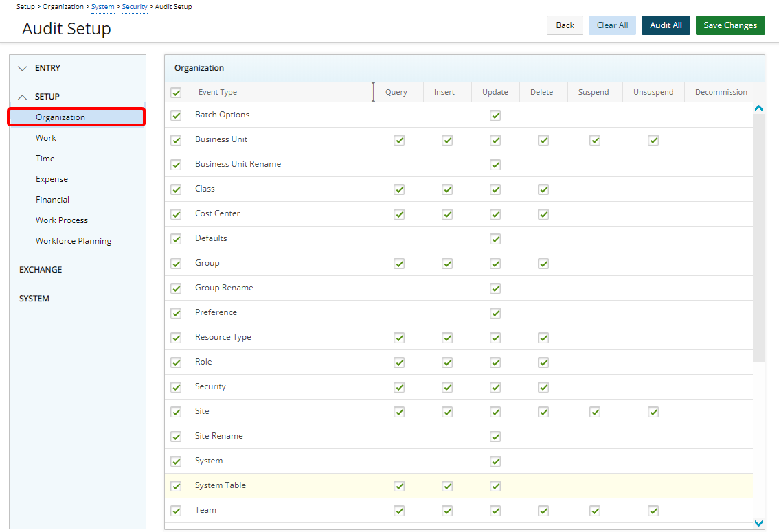Uncheck Role Delete audit checkbox
779x532 pixels.
(x=543, y=362)
